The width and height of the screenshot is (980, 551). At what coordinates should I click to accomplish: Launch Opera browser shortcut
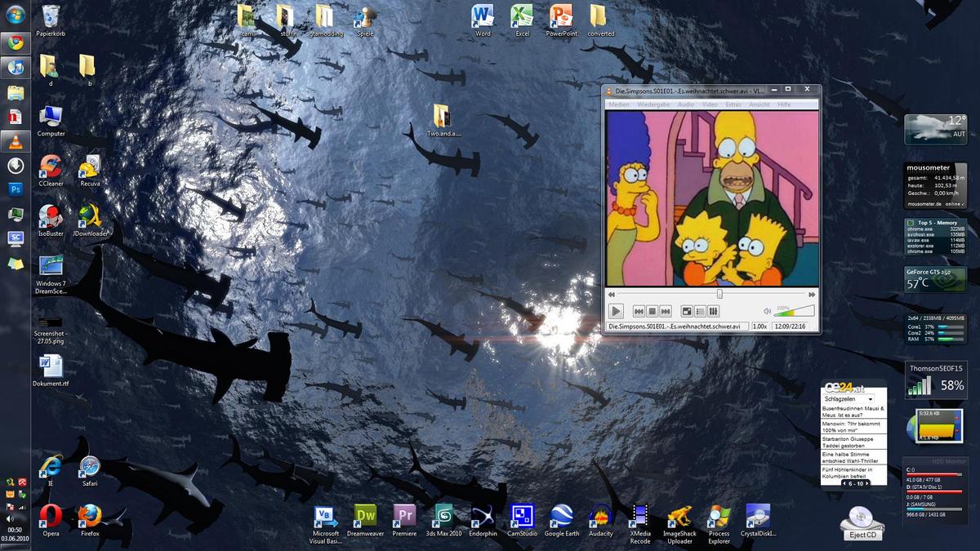51,519
